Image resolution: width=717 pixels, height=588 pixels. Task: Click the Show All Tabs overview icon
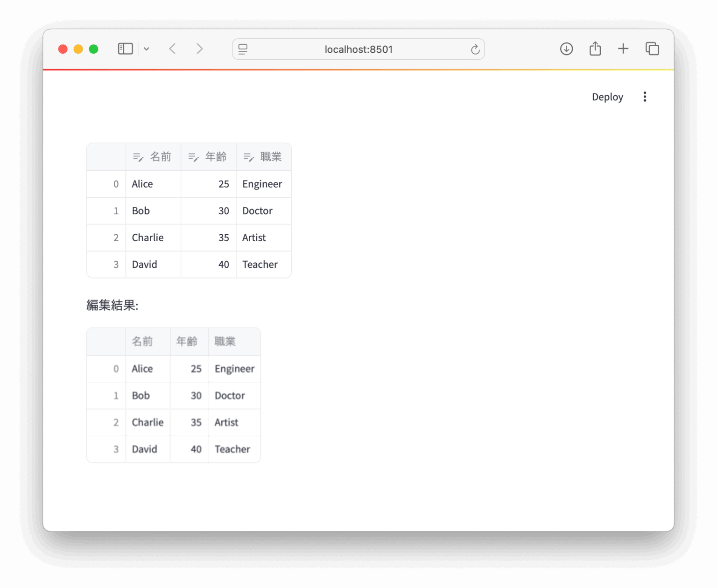[x=652, y=49]
